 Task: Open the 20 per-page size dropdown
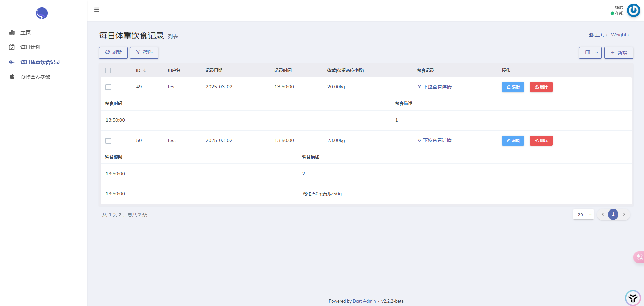pyautogui.click(x=584, y=214)
